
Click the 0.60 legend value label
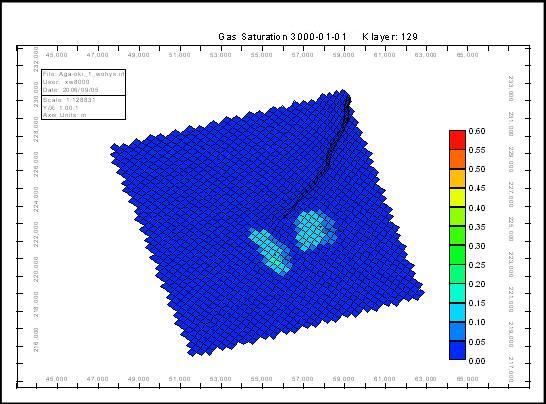[477, 131]
